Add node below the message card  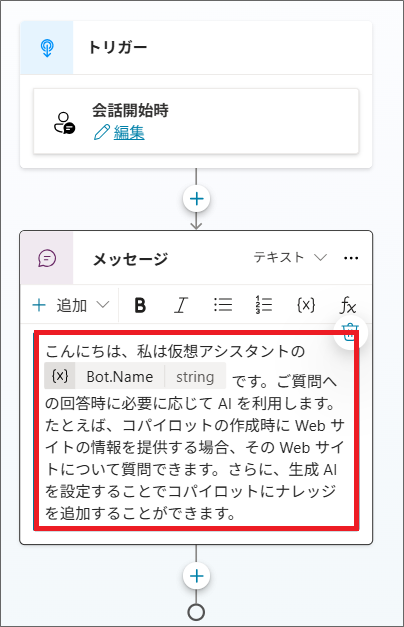click(196, 576)
